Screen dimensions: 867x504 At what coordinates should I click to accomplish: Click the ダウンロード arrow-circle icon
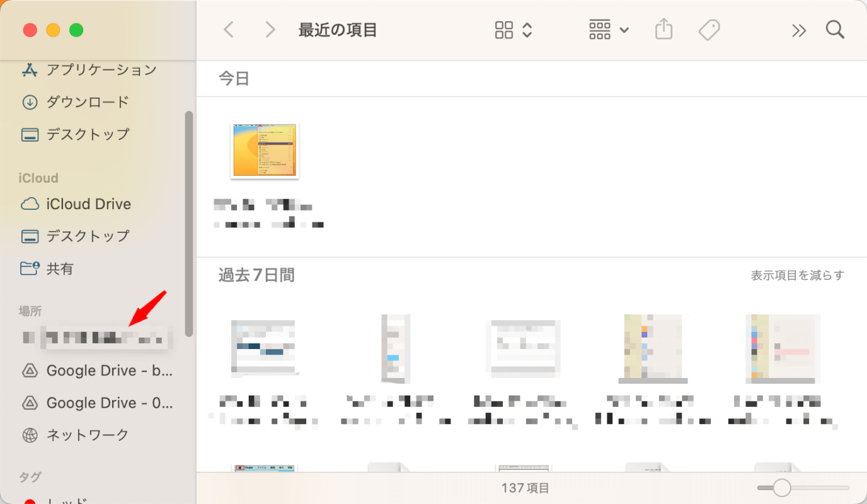coord(30,102)
